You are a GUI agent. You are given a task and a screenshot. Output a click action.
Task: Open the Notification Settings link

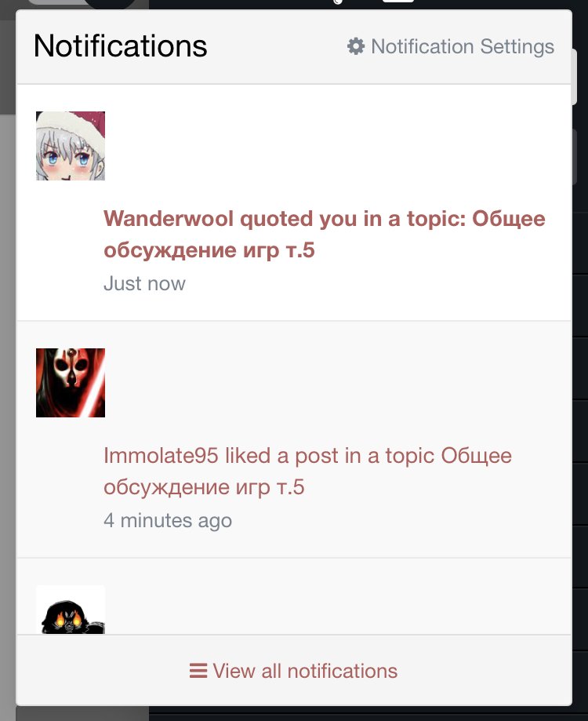point(451,46)
